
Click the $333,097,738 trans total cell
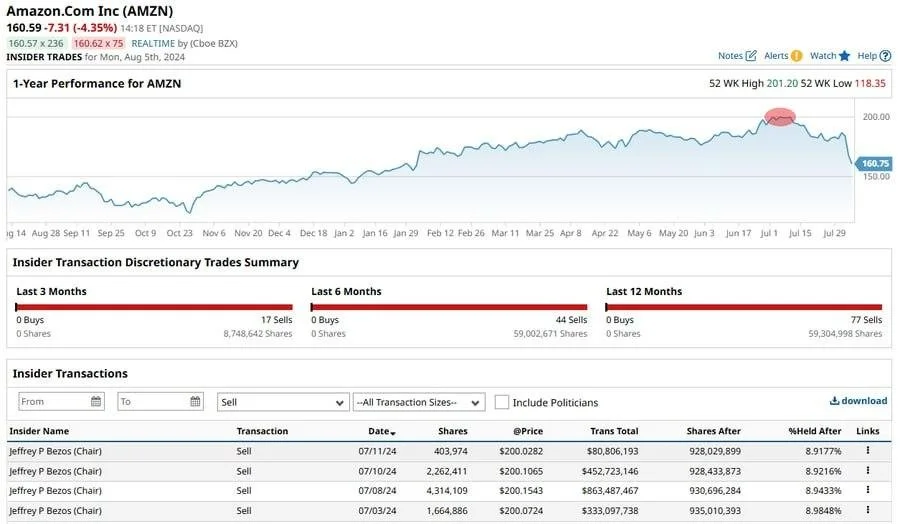point(610,511)
